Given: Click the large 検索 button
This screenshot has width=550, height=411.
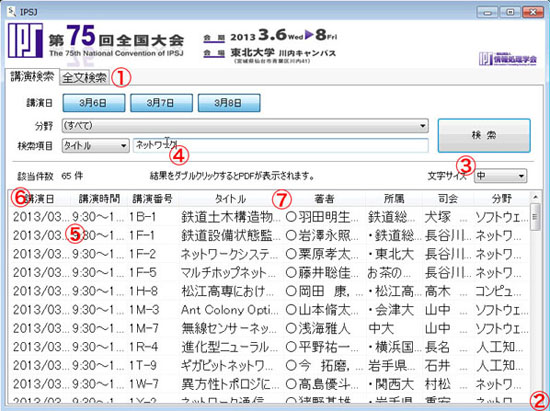Looking at the screenshot, I should pyautogui.click(x=484, y=135).
